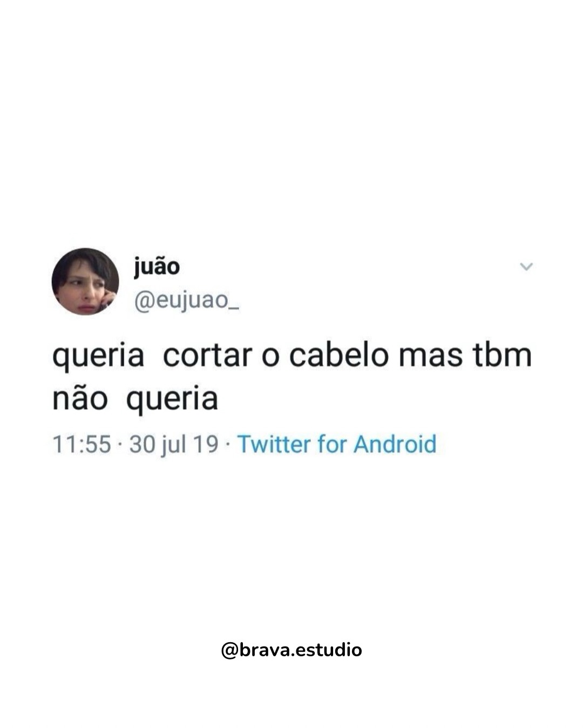Select the 11:55 timestamp
The width and height of the screenshot is (583, 728).
point(82,445)
